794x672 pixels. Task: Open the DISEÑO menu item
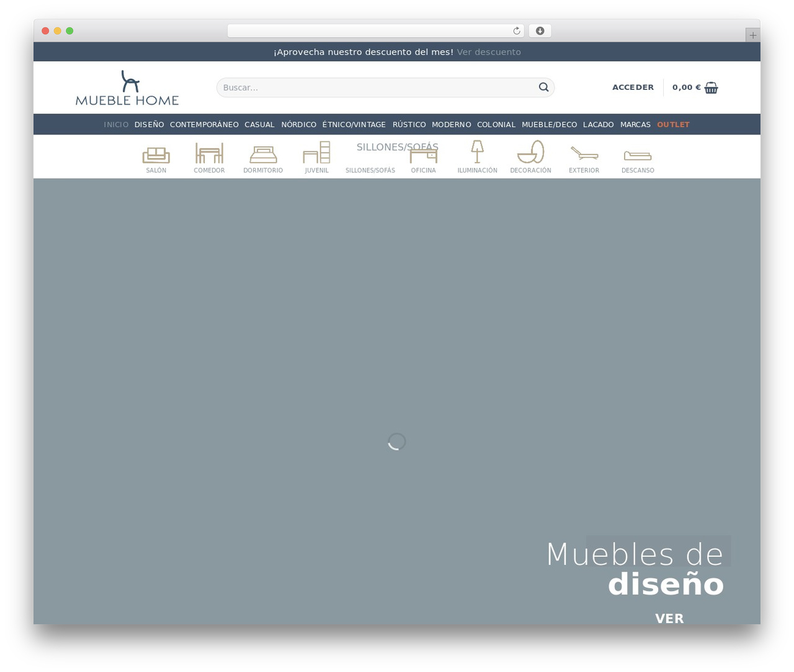(149, 125)
